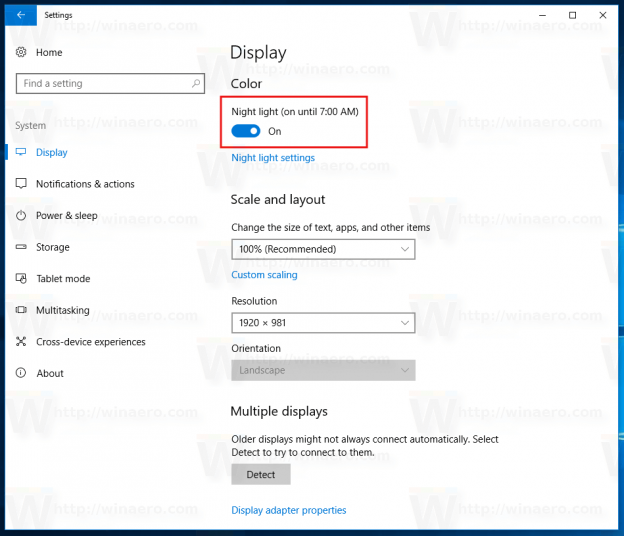The image size is (624, 536).
Task: Minimize the Settings window
Action: 542,15
